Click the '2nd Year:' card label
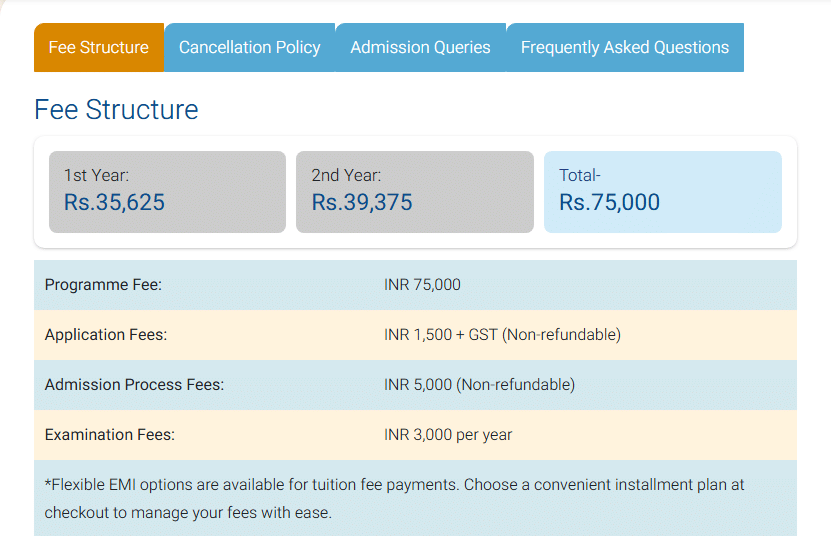The image size is (831, 536). pos(346,175)
